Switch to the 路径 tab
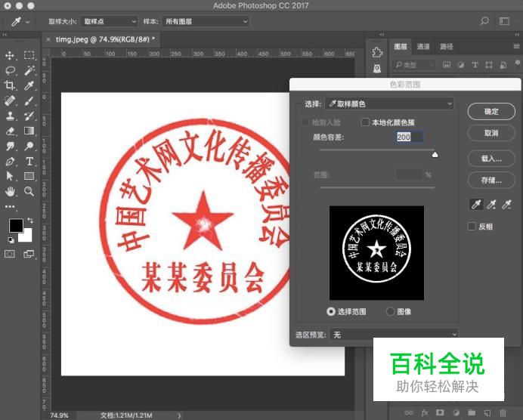 [446, 47]
